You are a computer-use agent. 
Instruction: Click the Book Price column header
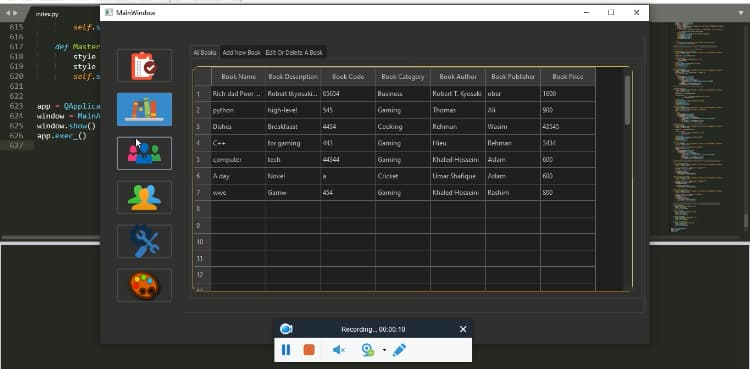coord(568,77)
